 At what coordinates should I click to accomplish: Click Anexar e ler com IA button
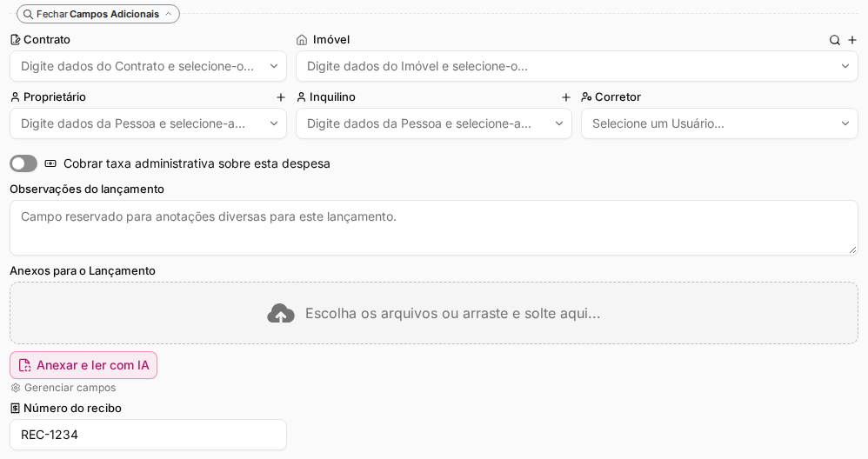[83, 365]
